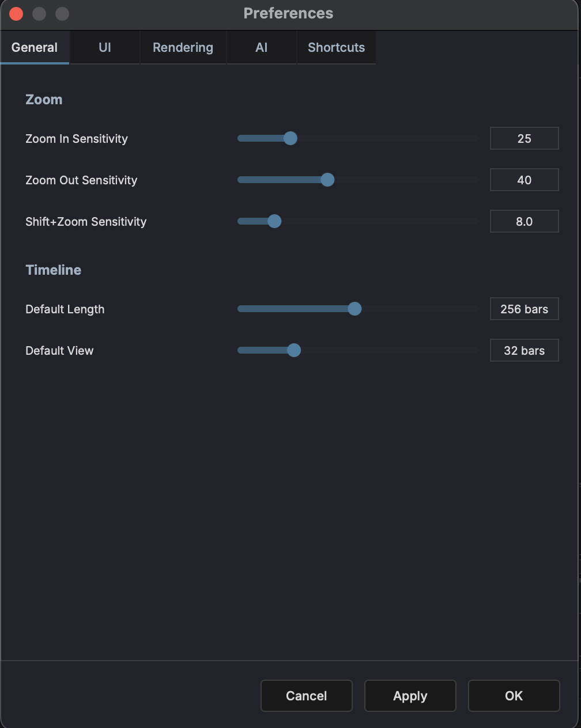
Task: Close the Preferences window
Action: 16,13
